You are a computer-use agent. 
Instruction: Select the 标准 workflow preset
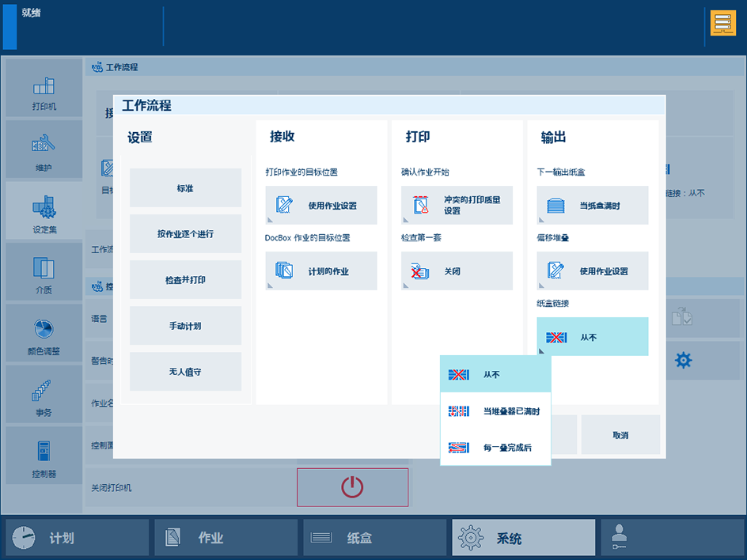tap(185, 188)
